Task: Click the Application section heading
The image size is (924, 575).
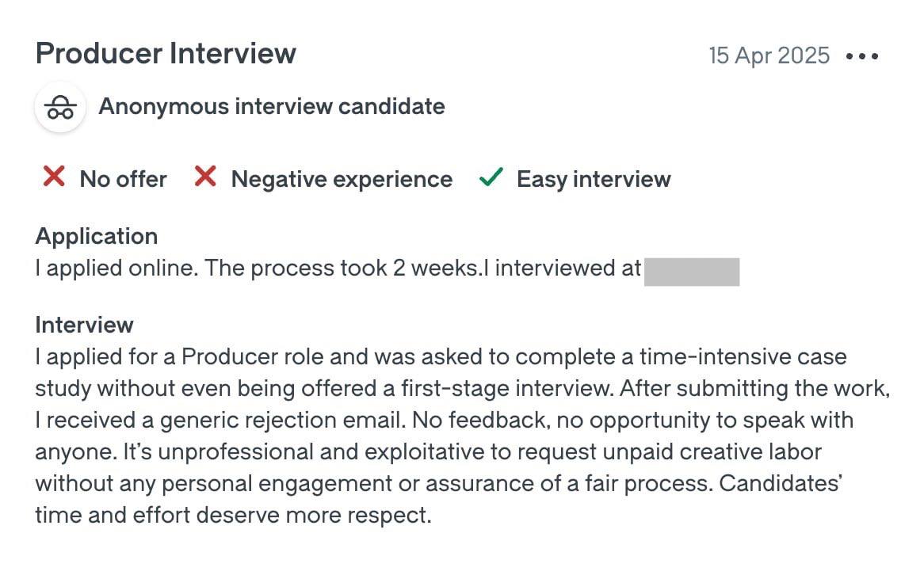Action: tap(97, 236)
